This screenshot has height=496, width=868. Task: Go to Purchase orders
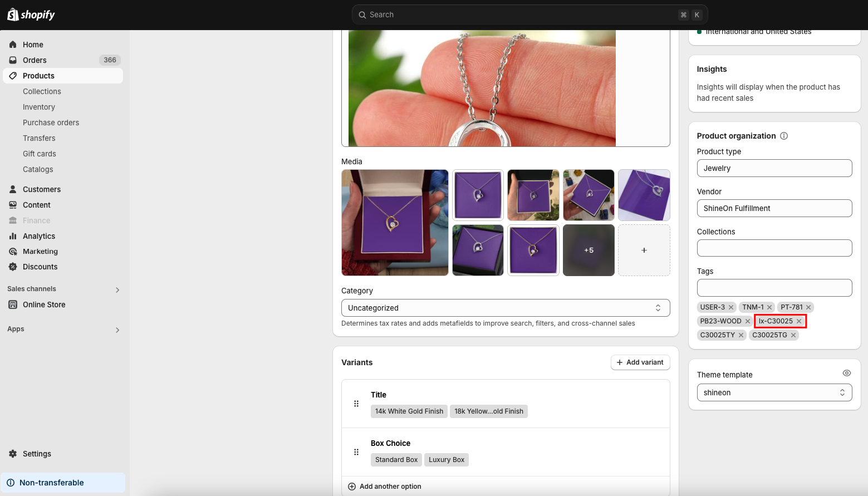click(51, 122)
